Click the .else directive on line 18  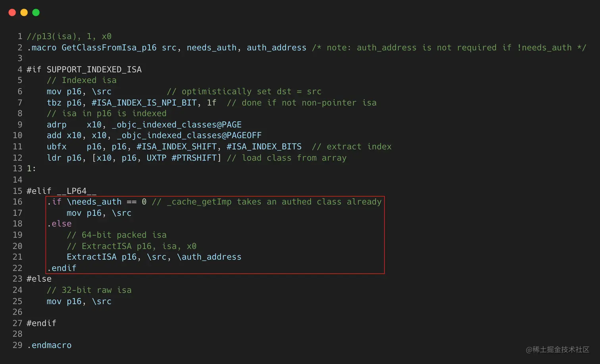(59, 224)
